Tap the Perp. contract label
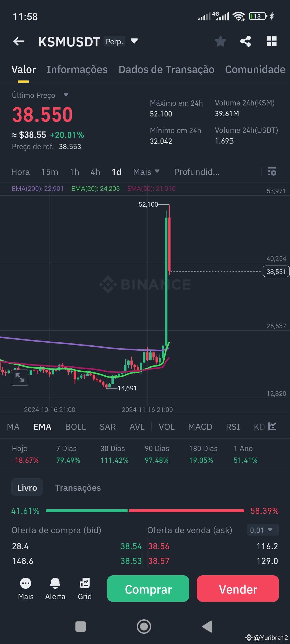 coord(114,41)
